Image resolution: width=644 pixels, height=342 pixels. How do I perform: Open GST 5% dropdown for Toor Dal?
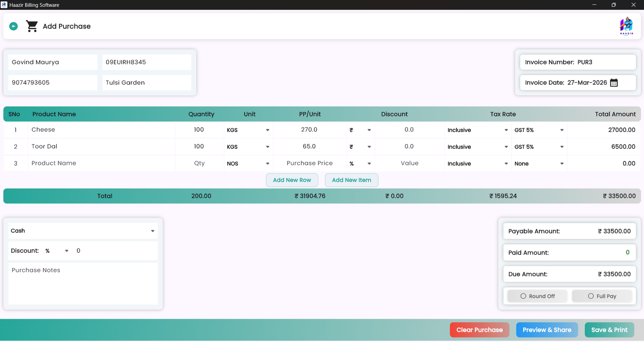click(539, 147)
